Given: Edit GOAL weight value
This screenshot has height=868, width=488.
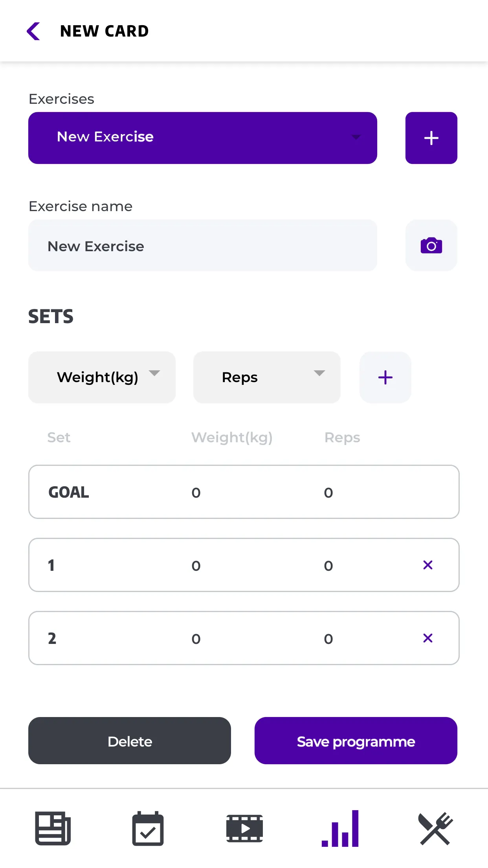Looking at the screenshot, I should (196, 493).
